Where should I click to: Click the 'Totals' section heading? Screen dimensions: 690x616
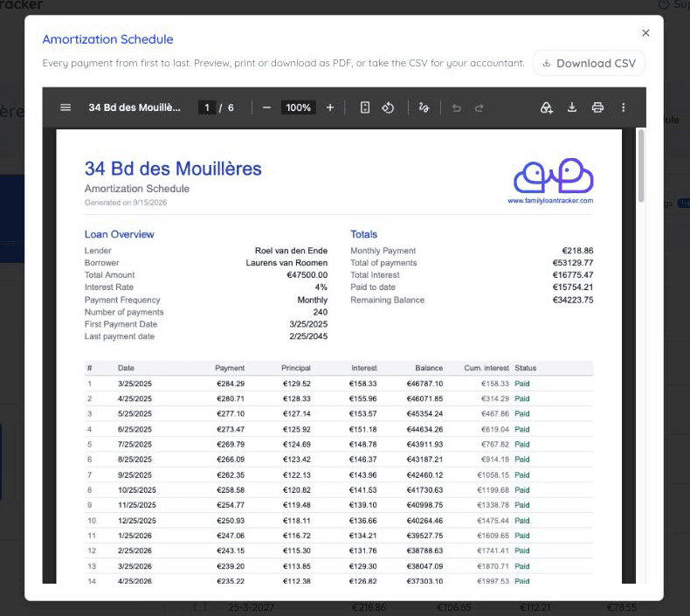click(x=364, y=234)
